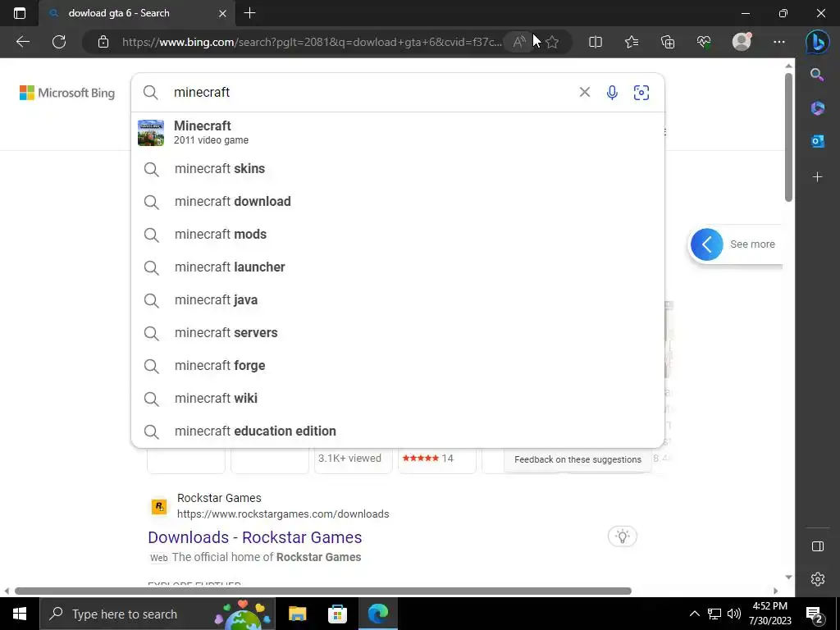Toggle split screen icon in toolbar

[596, 42]
